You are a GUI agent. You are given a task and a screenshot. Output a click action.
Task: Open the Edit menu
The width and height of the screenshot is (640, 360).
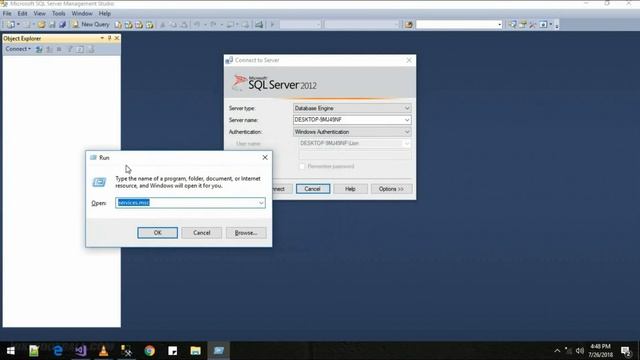point(22,13)
